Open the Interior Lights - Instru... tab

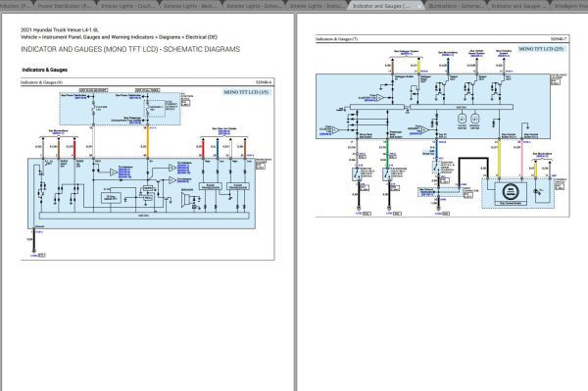coord(317,6)
